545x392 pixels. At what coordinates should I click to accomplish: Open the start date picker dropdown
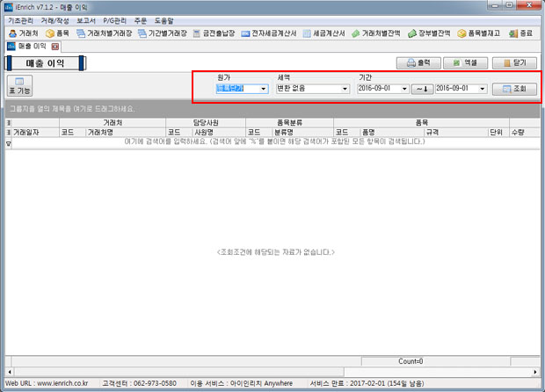[x=403, y=89]
